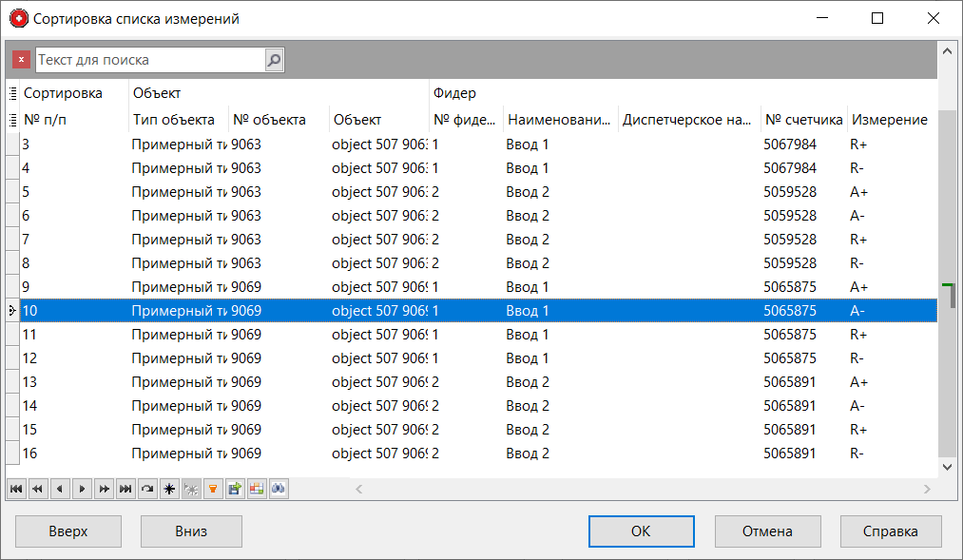This screenshot has width=963, height=560.
Task: Jump to the last record
Action: click(125, 489)
